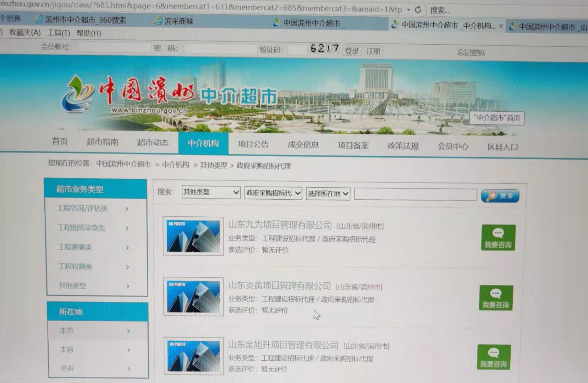Viewport: 588px width, 383px height.
Task: Open the 项目公告 nav item
Action: coord(253,144)
